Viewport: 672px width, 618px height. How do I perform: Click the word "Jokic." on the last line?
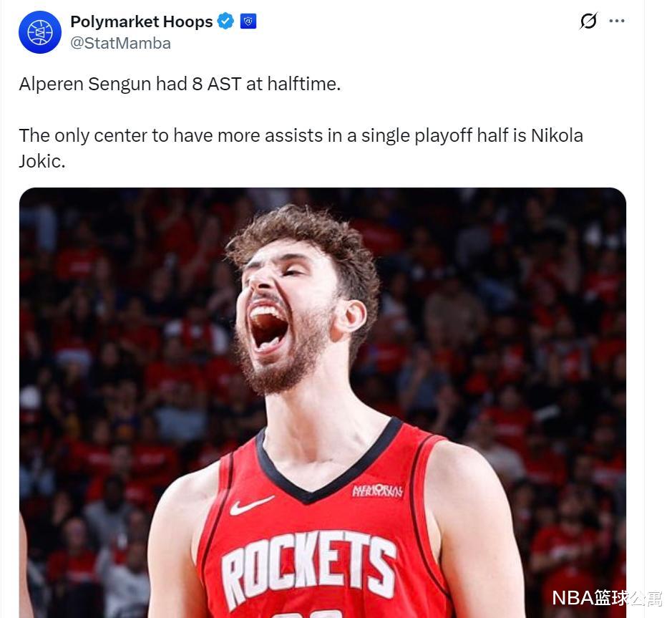(42, 161)
